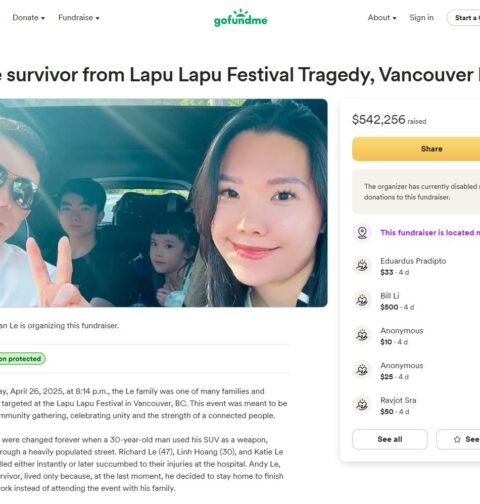Click the yellow Share button
Viewport: 480px width, 504px height.
point(416,149)
